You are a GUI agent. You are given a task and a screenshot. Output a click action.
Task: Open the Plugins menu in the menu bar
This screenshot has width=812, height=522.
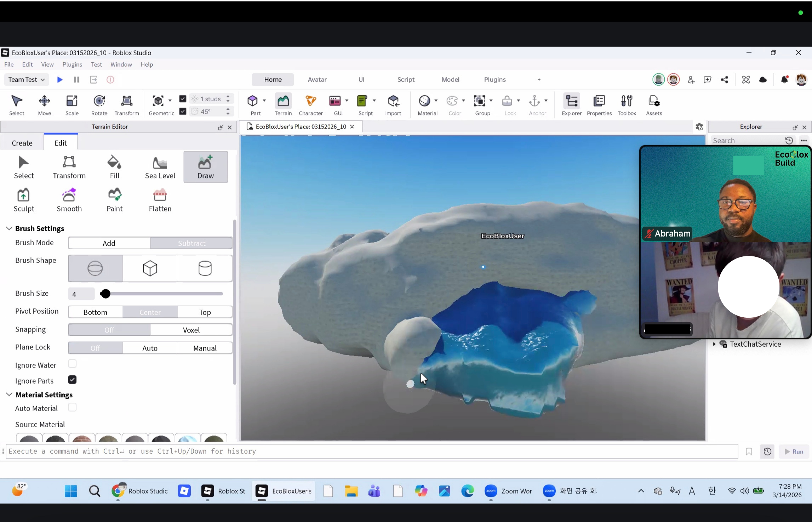tap(72, 64)
